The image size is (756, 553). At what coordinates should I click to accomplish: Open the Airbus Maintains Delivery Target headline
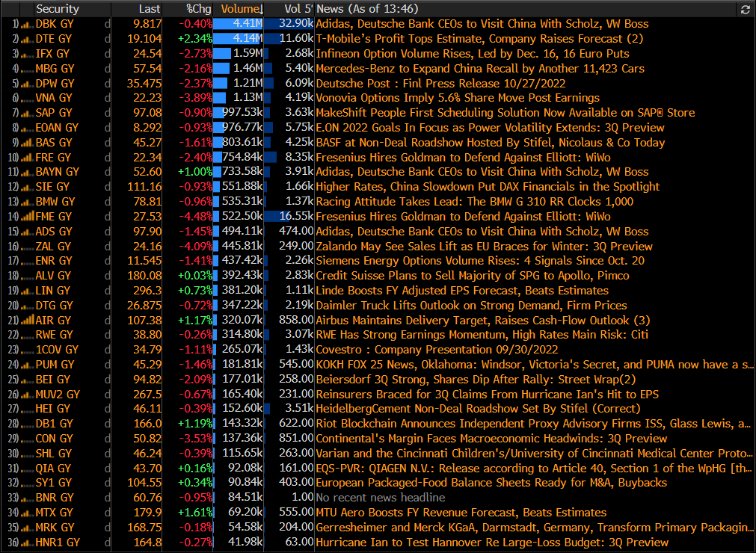click(482, 321)
